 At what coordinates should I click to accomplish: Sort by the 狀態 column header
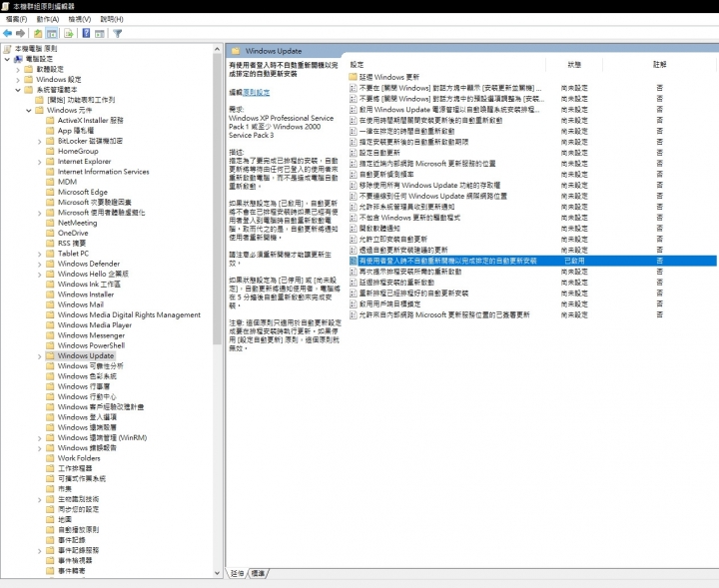[x=574, y=65]
